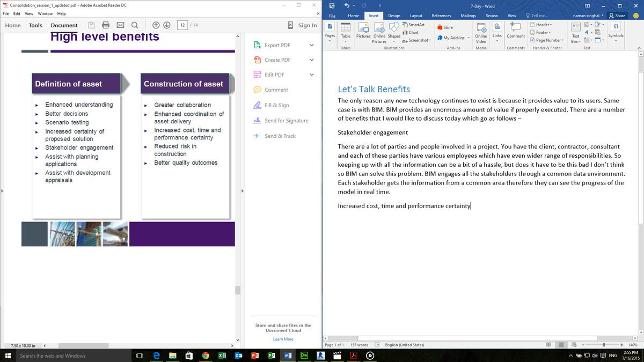Switch to the Design ribbon tab
The width and height of the screenshot is (644, 362).
394,16
